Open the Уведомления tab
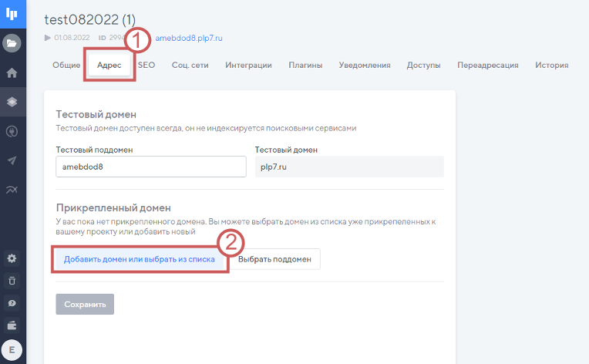The image size is (589, 364). coord(365,66)
